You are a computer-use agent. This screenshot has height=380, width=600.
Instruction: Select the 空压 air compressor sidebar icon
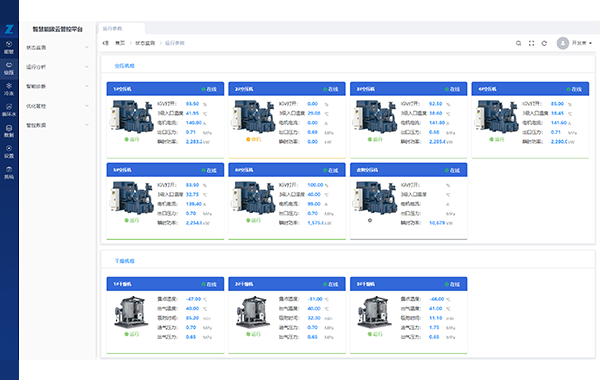pyautogui.click(x=9, y=68)
